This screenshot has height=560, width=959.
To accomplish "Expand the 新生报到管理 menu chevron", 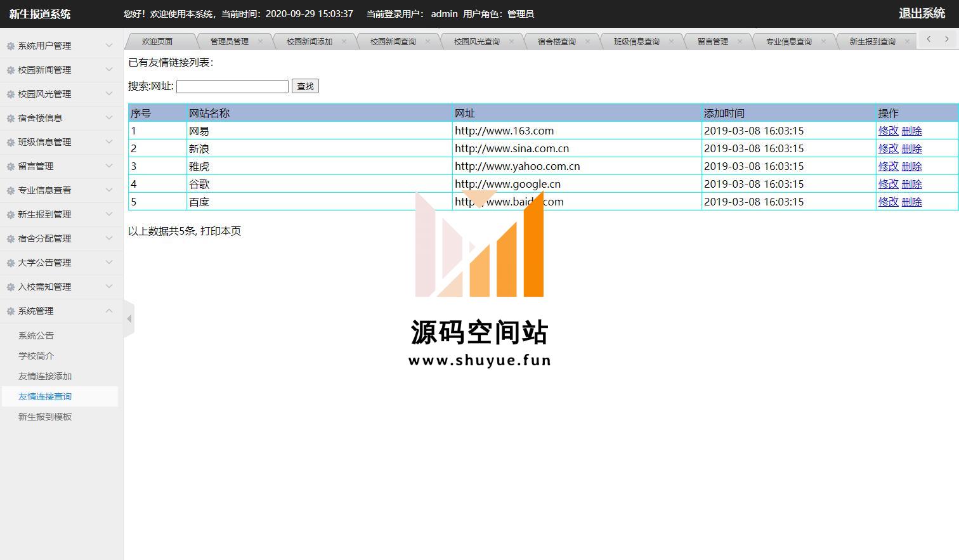I will [x=109, y=214].
